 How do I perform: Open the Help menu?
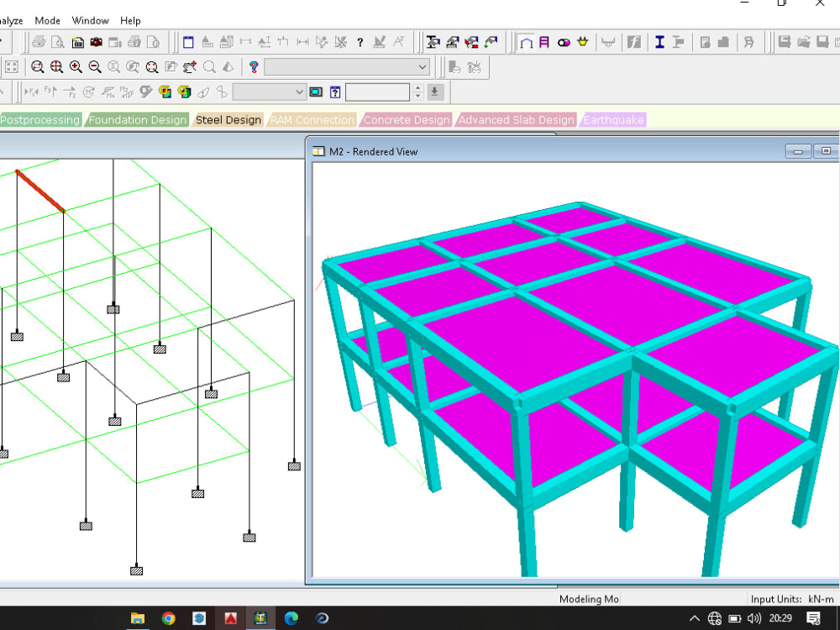click(130, 20)
